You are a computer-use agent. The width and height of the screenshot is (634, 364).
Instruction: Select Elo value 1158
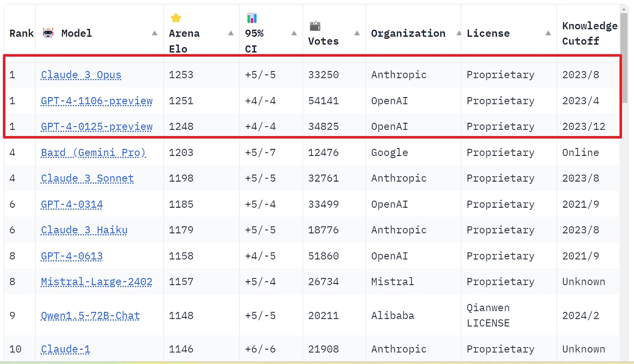181,256
